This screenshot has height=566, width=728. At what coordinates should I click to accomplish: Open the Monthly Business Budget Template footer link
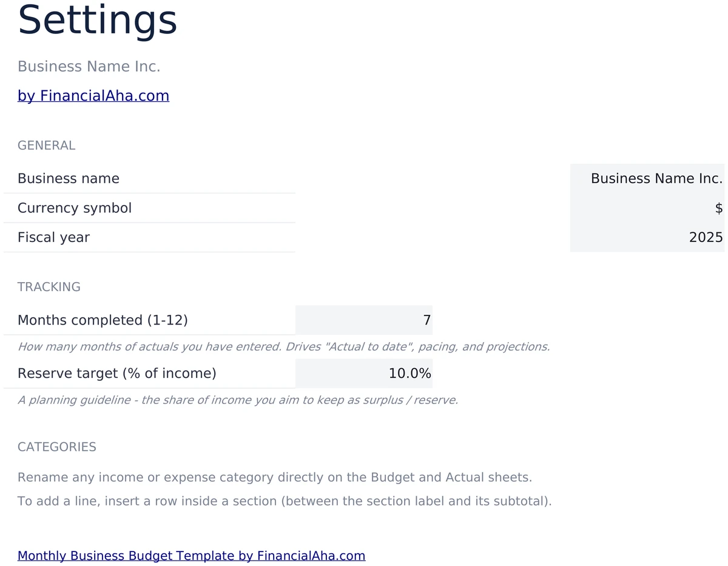point(191,556)
